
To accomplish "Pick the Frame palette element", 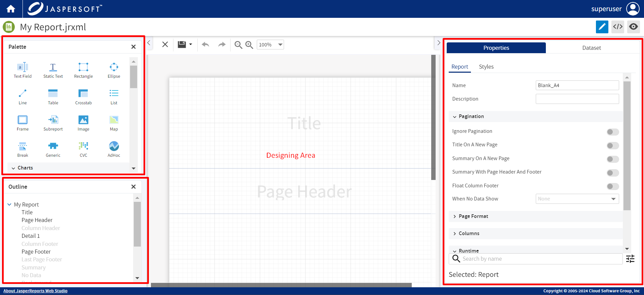I will (x=23, y=123).
